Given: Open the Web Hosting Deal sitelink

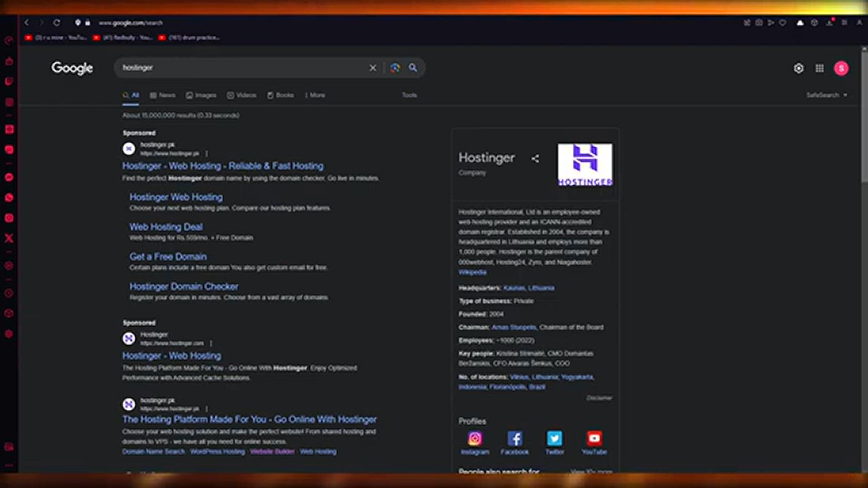Looking at the screenshot, I should [x=166, y=227].
